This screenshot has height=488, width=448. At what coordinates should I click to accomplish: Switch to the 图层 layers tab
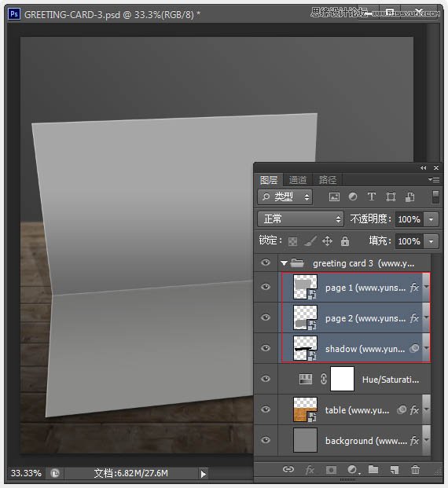[269, 180]
